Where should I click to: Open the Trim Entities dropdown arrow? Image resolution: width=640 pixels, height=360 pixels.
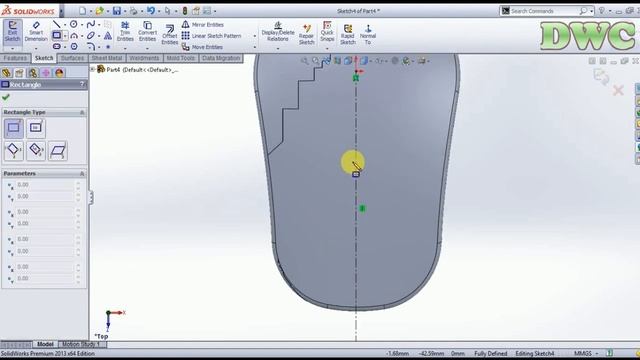[125, 48]
